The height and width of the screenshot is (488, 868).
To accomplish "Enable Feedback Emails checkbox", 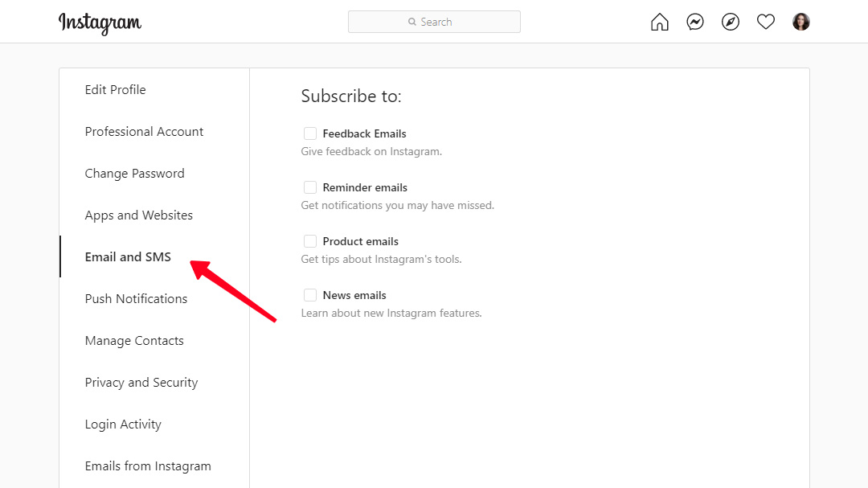I will [310, 133].
